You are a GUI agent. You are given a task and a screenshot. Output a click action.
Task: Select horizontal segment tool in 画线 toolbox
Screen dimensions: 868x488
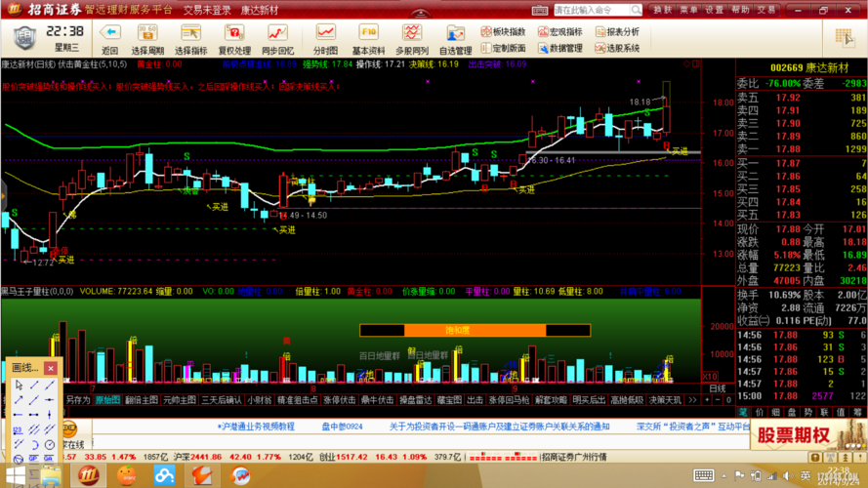coord(34,415)
